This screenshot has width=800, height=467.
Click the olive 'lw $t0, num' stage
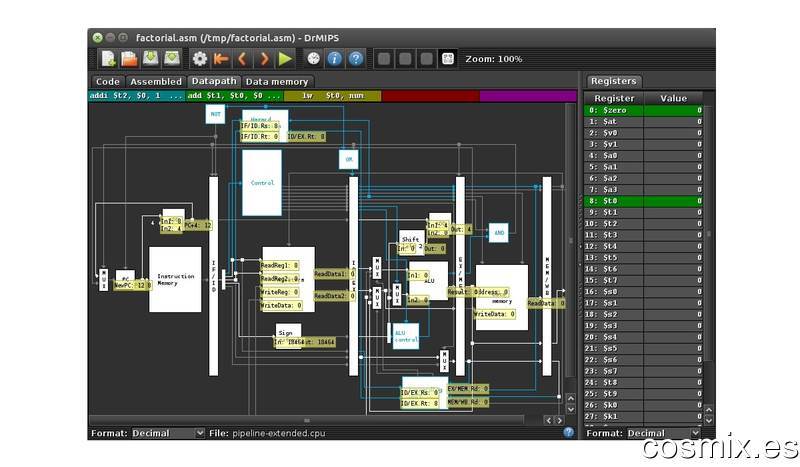coord(333,96)
